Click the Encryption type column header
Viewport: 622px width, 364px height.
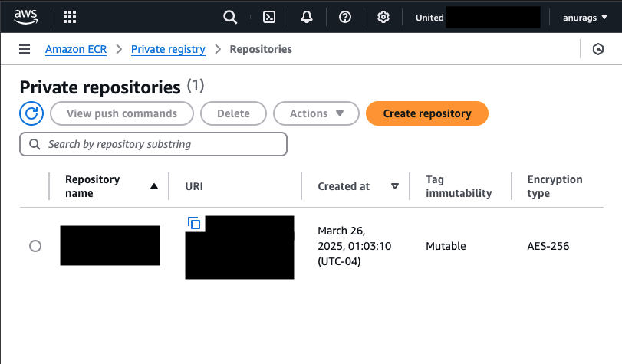[555, 186]
